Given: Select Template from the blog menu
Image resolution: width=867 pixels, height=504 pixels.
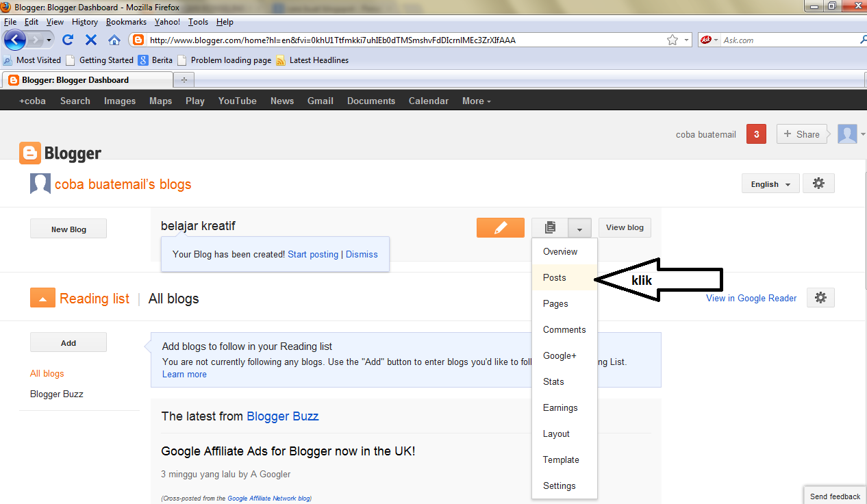Looking at the screenshot, I should coord(565,459).
